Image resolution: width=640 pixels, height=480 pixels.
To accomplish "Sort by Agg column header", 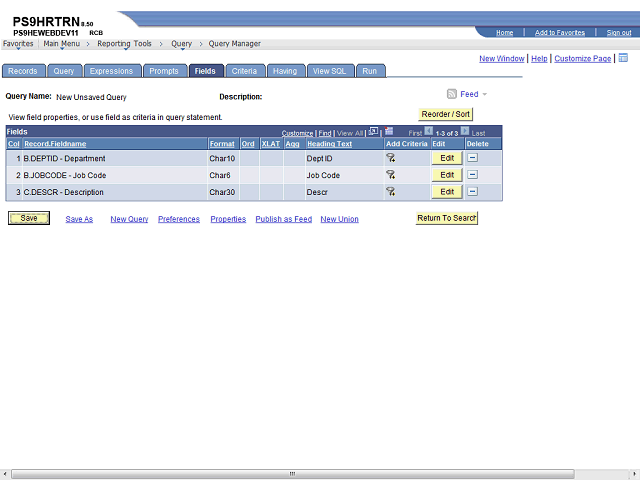I will (292, 144).
